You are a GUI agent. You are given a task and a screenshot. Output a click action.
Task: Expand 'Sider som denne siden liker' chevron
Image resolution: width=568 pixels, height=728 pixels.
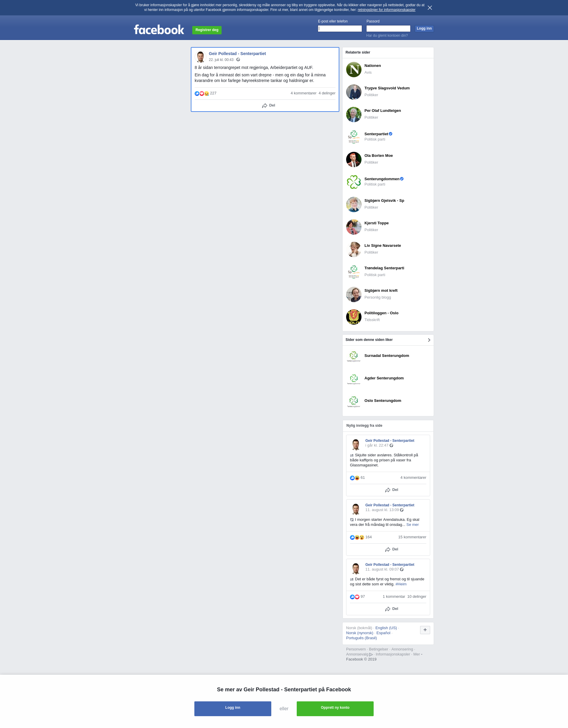[429, 340]
